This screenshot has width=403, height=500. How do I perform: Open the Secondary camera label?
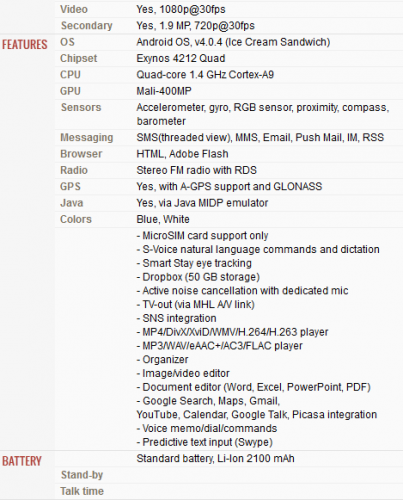(87, 26)
